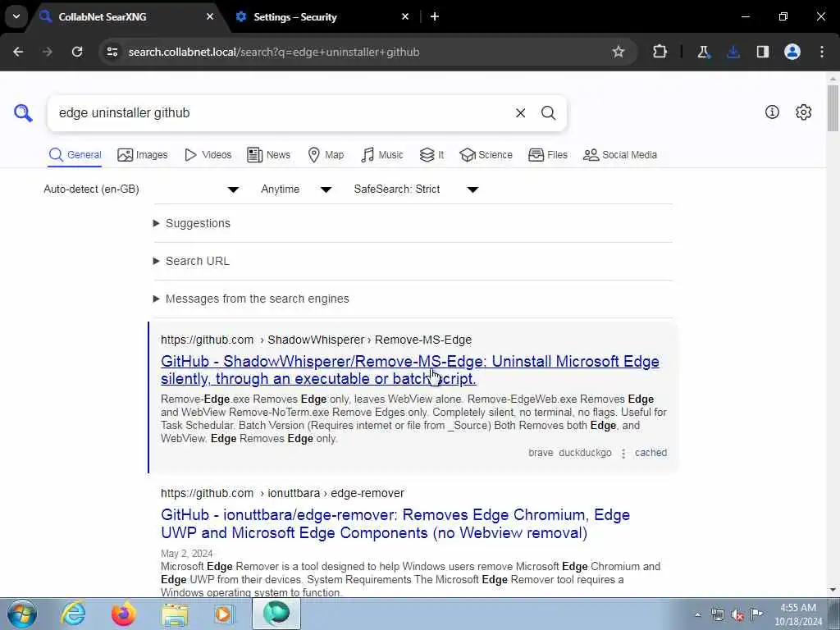Image resolution: width=840 pixels, height=630 pixels.
Task: Switch to the Science category
Action: [x=486, y=155]
